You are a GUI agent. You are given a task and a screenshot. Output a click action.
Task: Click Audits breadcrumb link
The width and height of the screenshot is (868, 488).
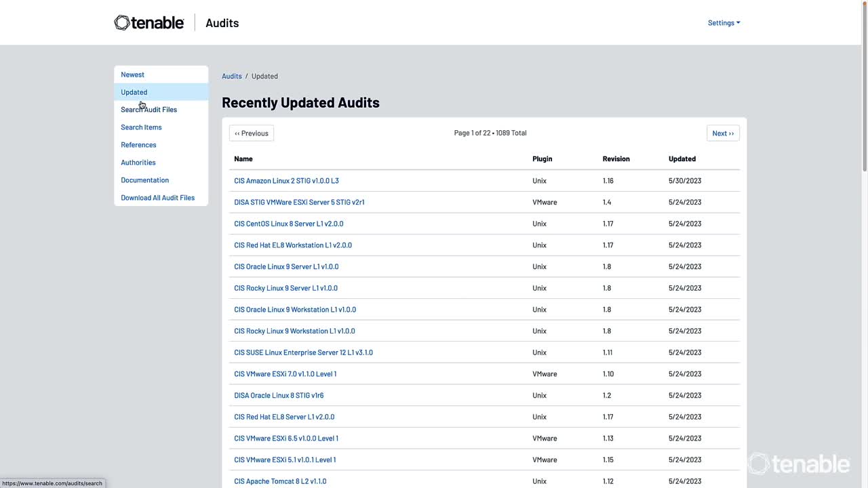click(x=231, y=77)
